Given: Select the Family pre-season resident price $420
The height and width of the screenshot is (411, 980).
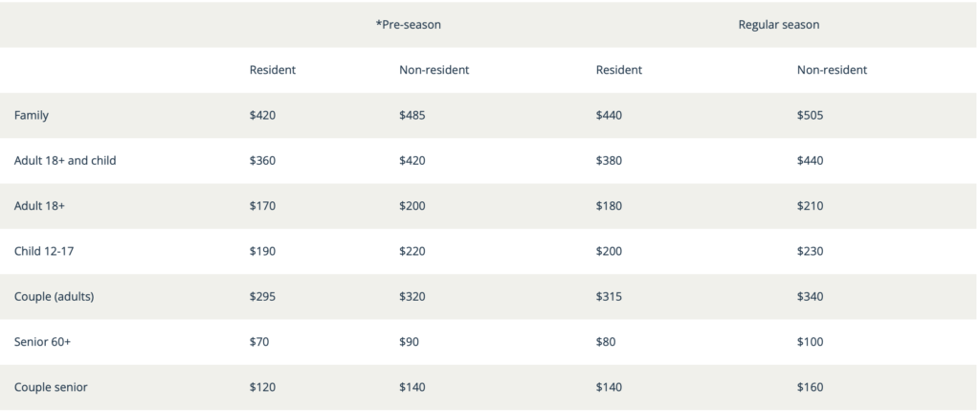Looking at the screenshot, I should (x=262, y=115).
